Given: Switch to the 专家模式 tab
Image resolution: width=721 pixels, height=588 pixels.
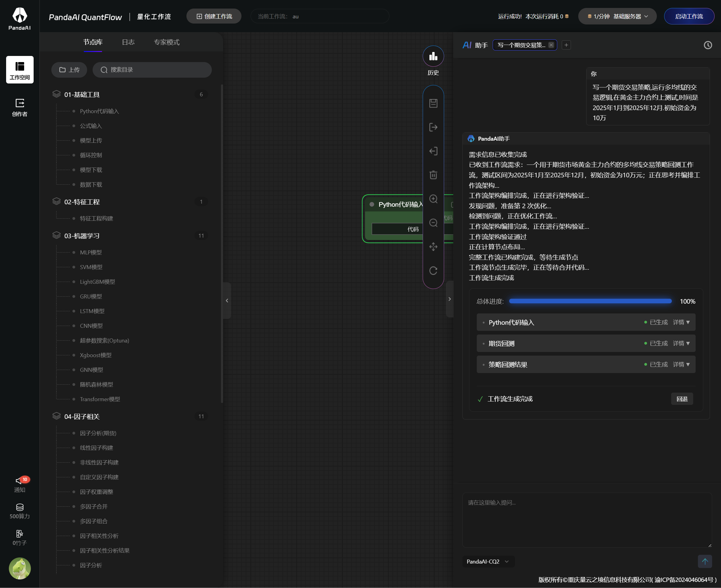Looking at the screenshot, I should pyautogui.click(x=167, y=42).
